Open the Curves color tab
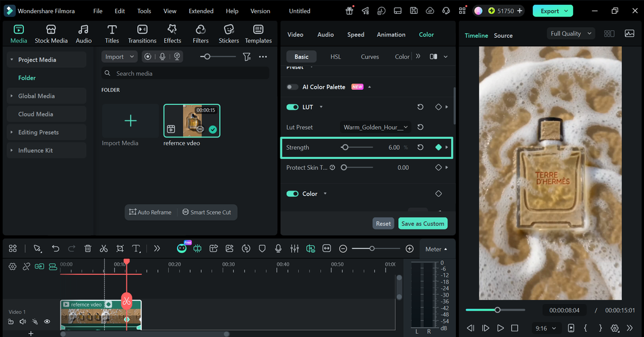Screen dimensions: 644x337 click(370, 57)
